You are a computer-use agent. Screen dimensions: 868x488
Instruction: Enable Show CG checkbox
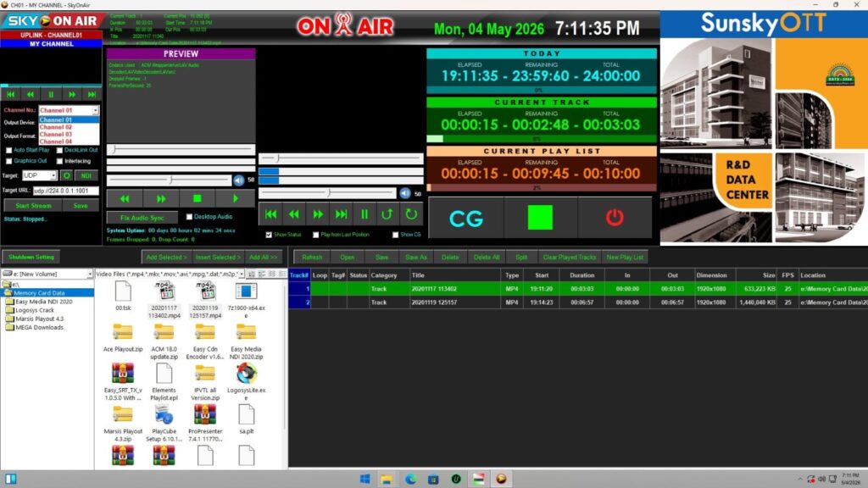395,235
